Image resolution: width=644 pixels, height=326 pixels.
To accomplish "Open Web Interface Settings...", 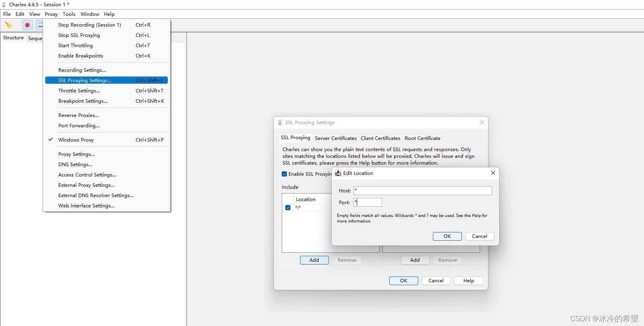I will coord(107,205).
